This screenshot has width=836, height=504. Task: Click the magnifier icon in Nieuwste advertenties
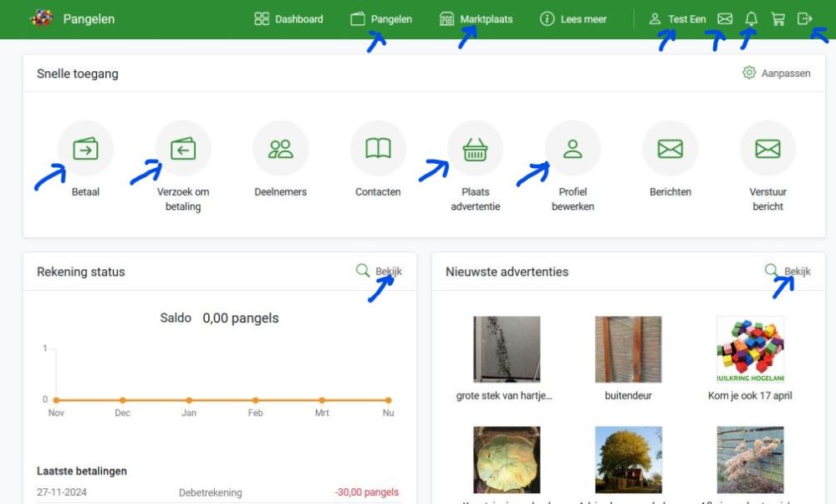[772, 270]
